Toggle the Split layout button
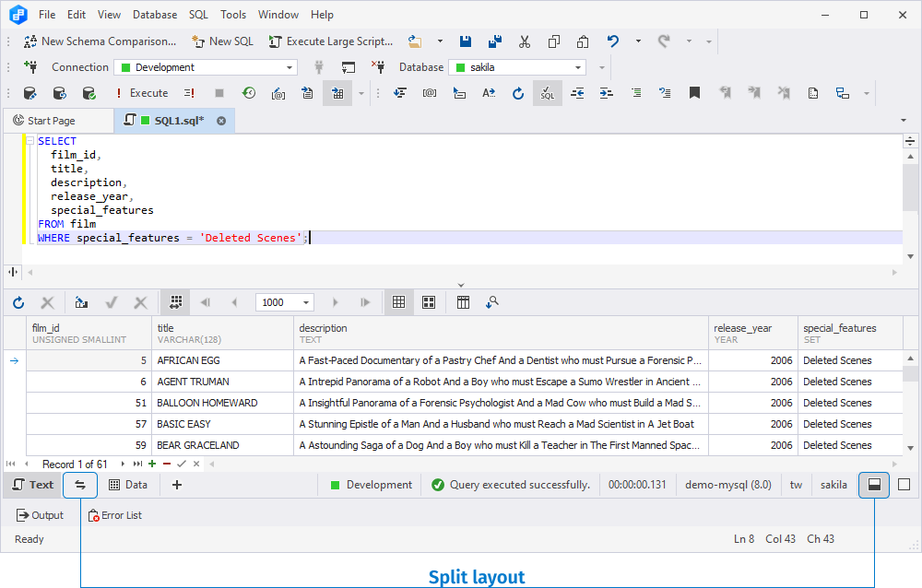922x588 pixels. pyautogui.click(x=874, y=485)
